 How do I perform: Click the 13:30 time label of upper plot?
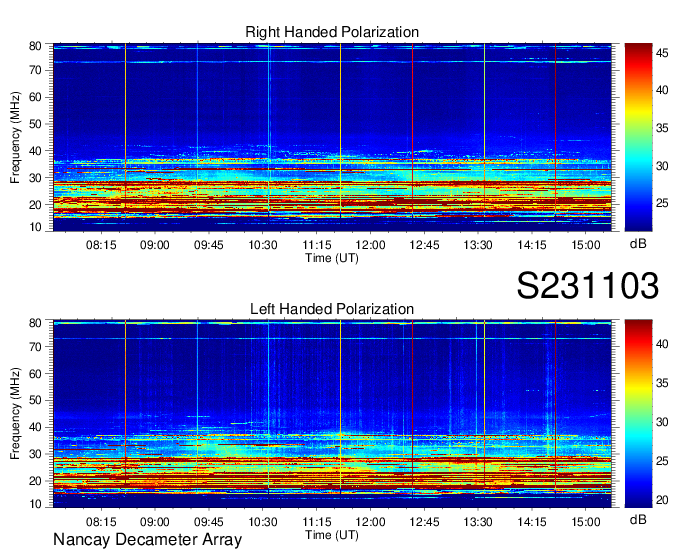[478, 245]
